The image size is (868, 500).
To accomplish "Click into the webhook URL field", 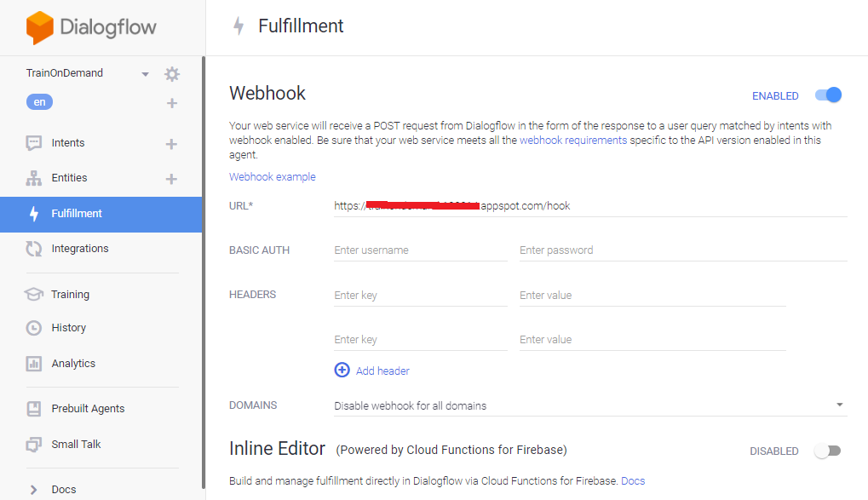I will point(590,206).
